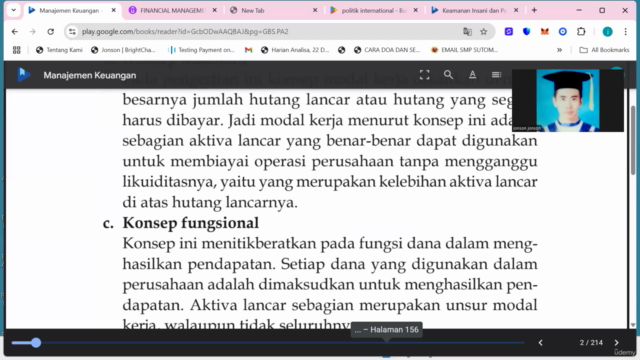Reload the current page
The image size is (640, 360).
(x=51, y=31)
